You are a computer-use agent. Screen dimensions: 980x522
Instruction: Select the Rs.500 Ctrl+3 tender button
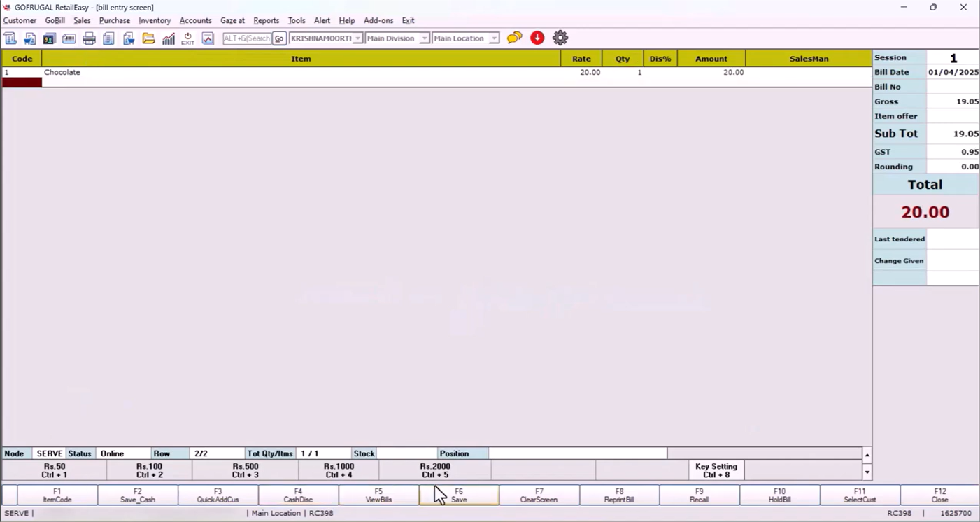point(246,470)
